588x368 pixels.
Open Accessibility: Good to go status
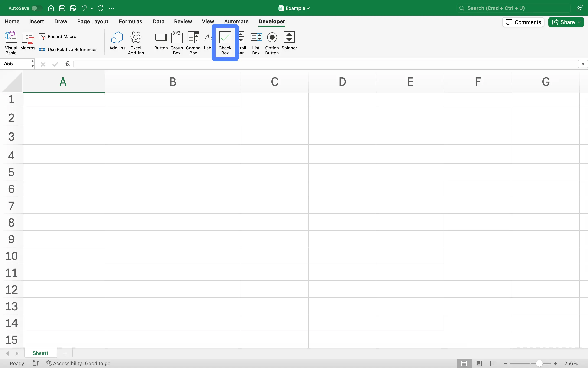point(78,363)
